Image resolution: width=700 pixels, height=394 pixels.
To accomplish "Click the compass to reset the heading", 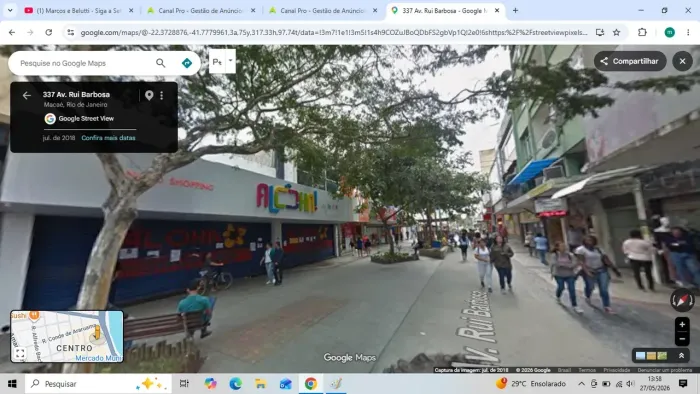I will [682, 300].
